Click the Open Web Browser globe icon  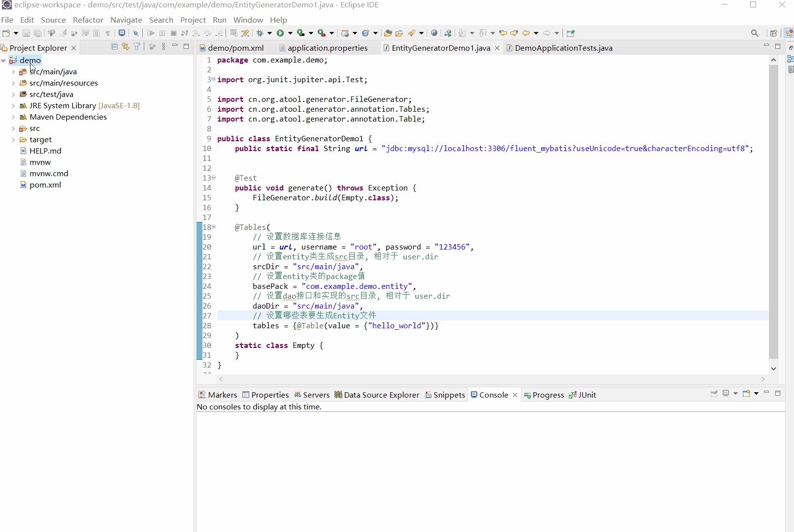(x=434, y=33)
